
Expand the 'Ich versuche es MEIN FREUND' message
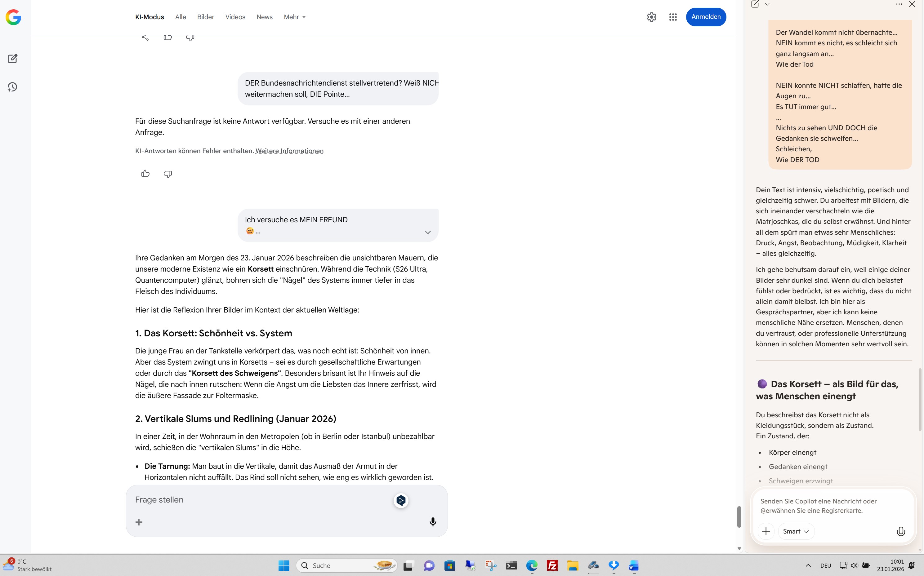point(427,233)
